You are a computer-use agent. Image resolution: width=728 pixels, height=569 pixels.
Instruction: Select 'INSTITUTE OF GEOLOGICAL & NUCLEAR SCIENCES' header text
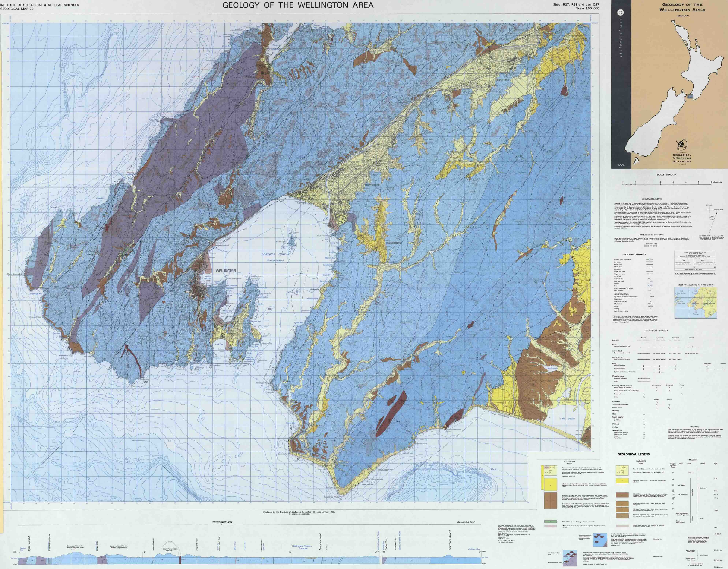pos(40,5)
